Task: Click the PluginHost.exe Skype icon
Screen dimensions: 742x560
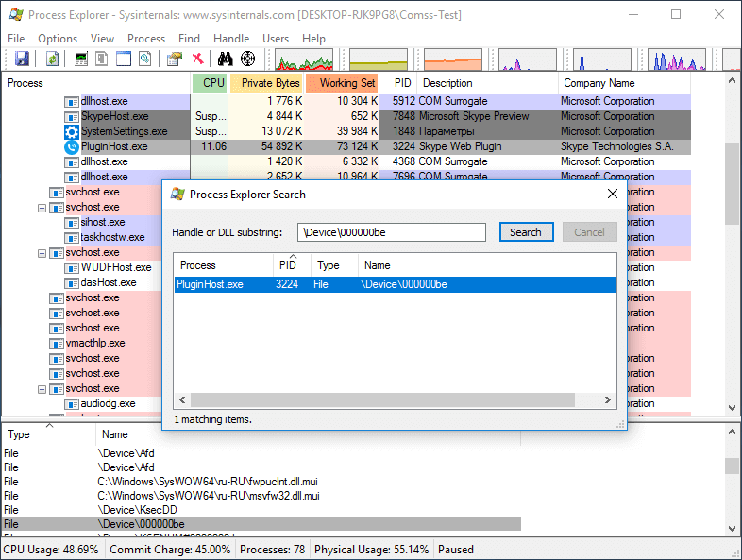Action: (71, 146)
